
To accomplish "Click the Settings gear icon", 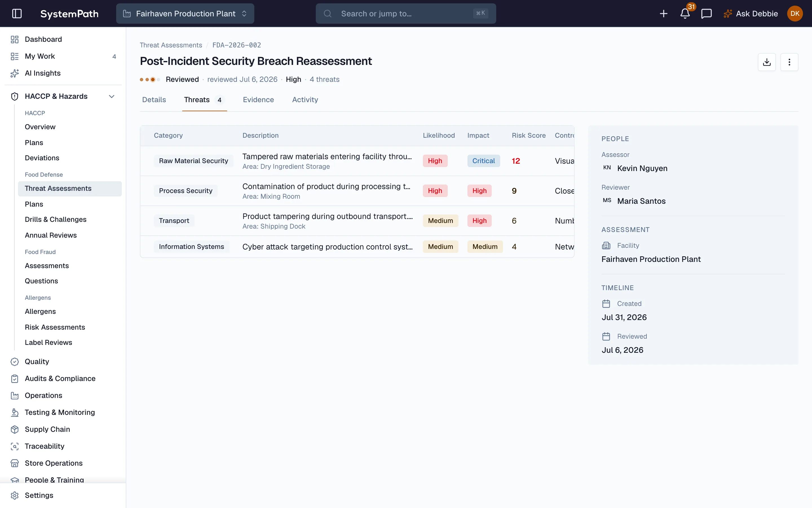I will tap(15, 495).
